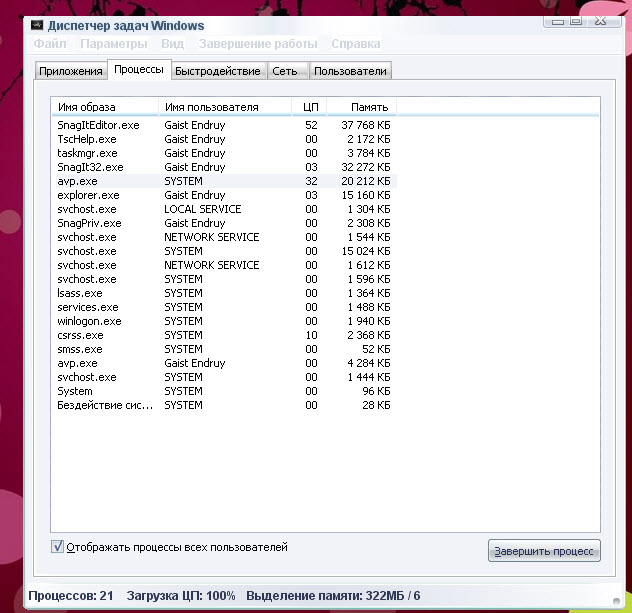Select svchost.exe using 1 596 КБ
Screen dimensions: 632x613
(x=224, y=279)
